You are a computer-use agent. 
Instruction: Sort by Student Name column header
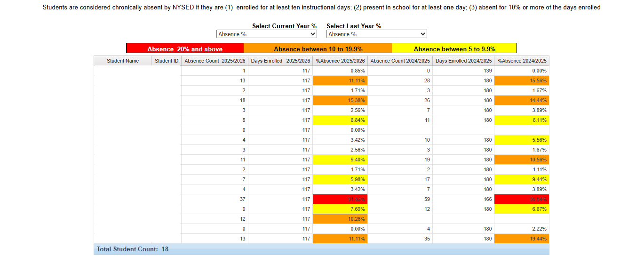tap(123, 61)
